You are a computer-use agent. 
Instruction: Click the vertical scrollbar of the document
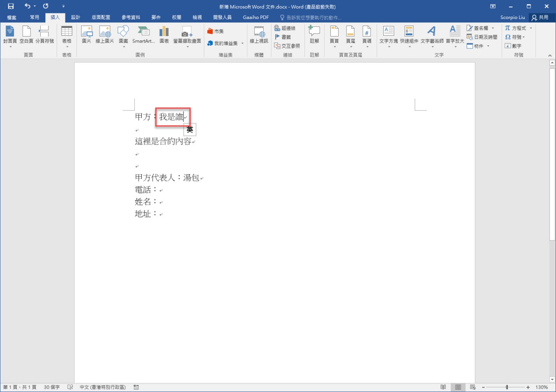click(x=552, y=154)
